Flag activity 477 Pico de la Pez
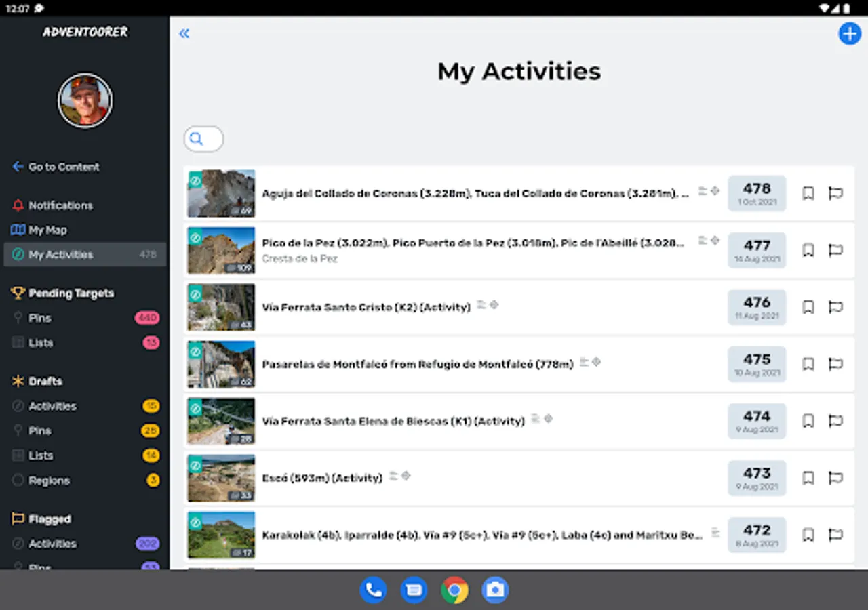868x610 pixels. tap(835, 250)
